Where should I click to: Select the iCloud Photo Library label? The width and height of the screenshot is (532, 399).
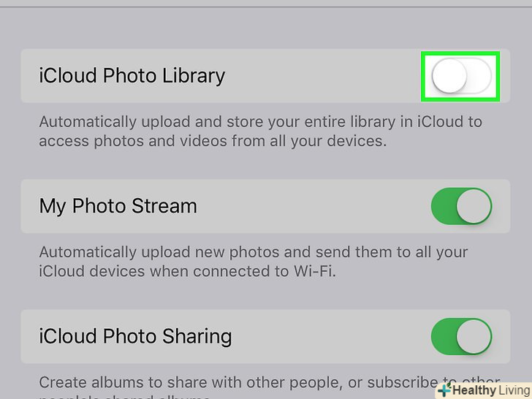[x=132, y=76]
